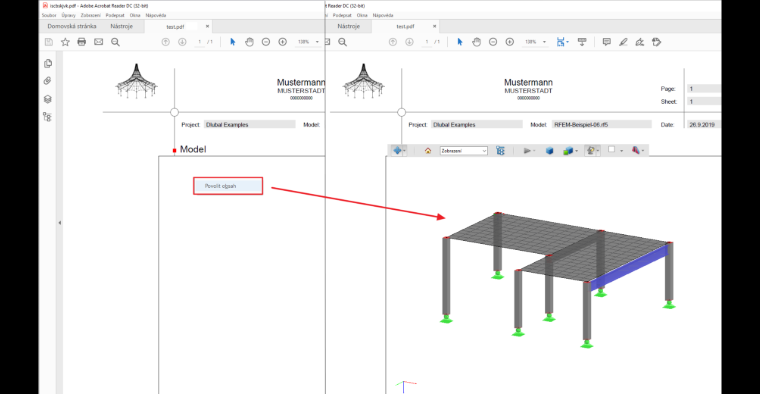The image size is (760, 394).
Task: Open Nápověda menu in left window
Action: coord(156,16)
